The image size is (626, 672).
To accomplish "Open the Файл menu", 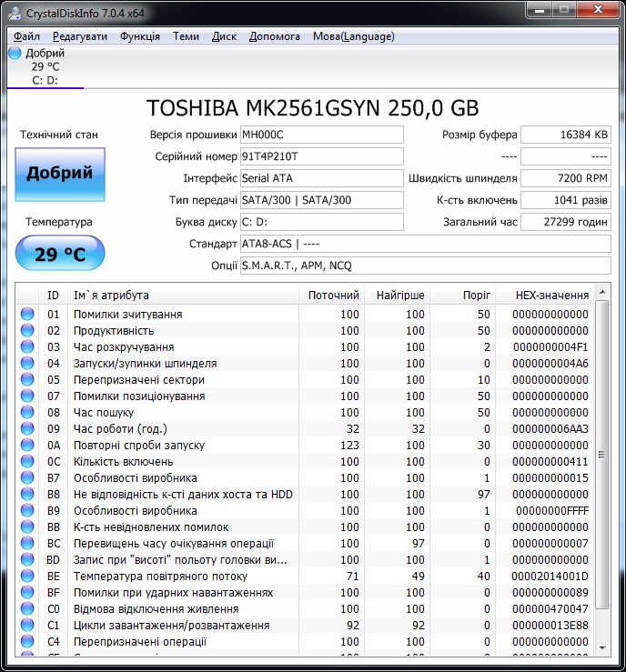I will (x=26, y=36).
